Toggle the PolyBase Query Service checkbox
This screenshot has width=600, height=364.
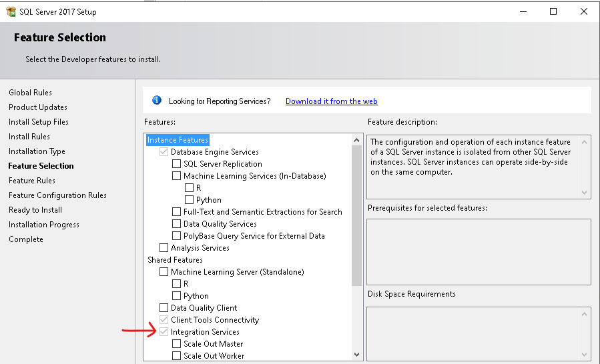coord(177,236)
